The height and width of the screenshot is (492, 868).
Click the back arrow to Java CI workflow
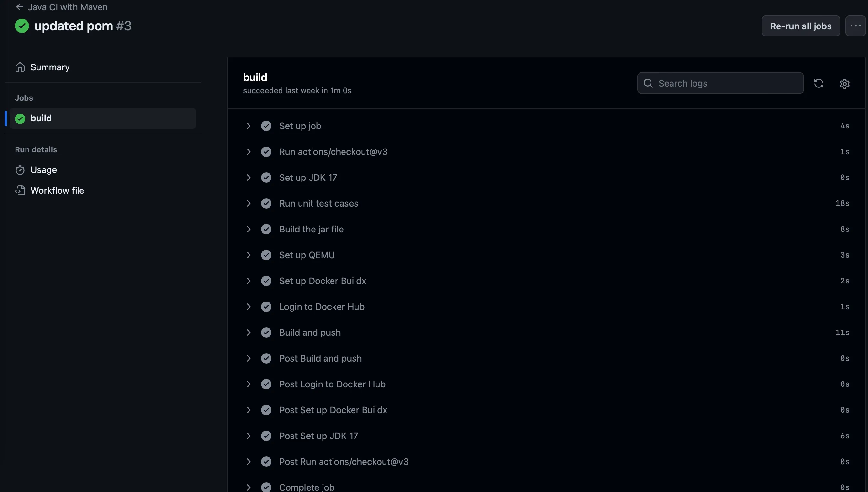20,7
